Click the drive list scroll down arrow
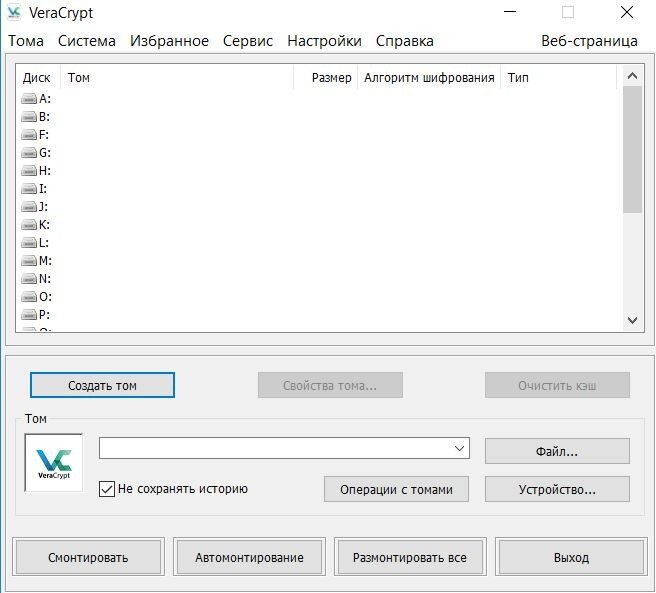656x593 pixels. tap(632, 321)
